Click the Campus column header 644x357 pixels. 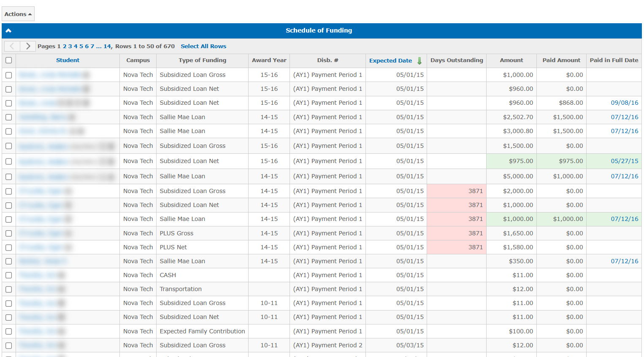138,60
